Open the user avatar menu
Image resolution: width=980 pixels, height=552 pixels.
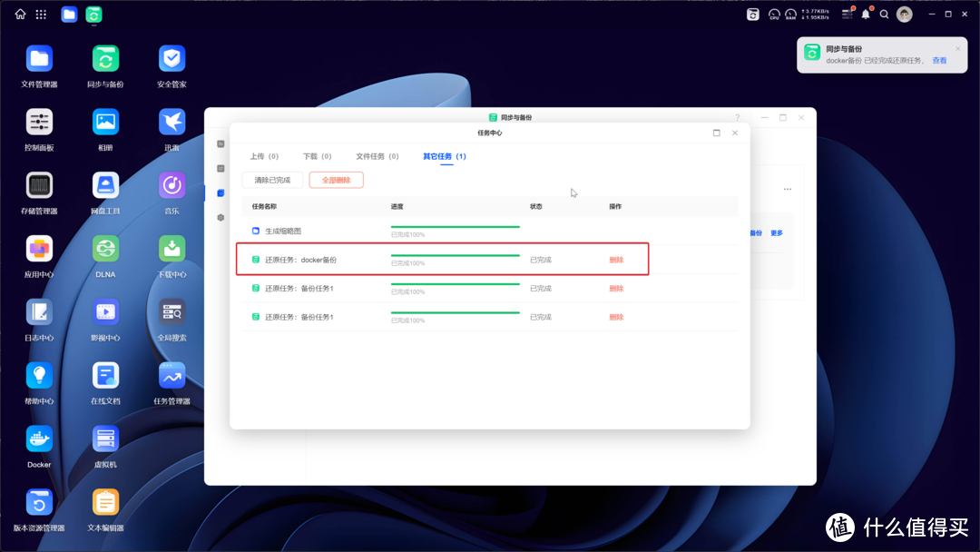tap(905, 14)
